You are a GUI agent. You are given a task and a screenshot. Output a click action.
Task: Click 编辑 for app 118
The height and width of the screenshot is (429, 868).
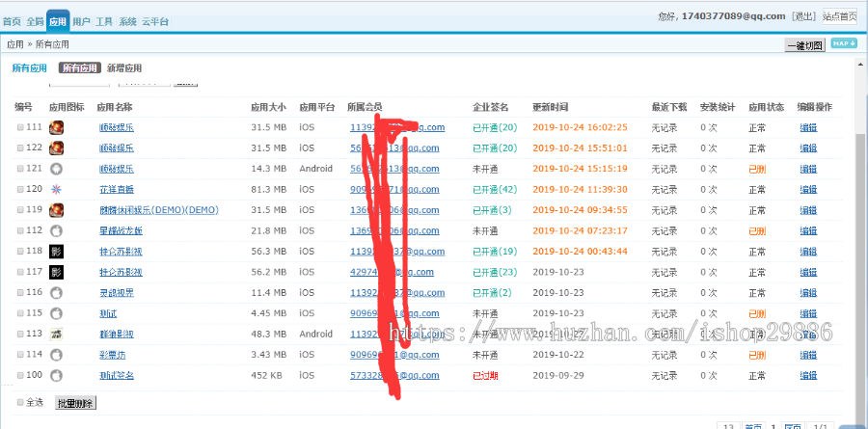[808, 252]
